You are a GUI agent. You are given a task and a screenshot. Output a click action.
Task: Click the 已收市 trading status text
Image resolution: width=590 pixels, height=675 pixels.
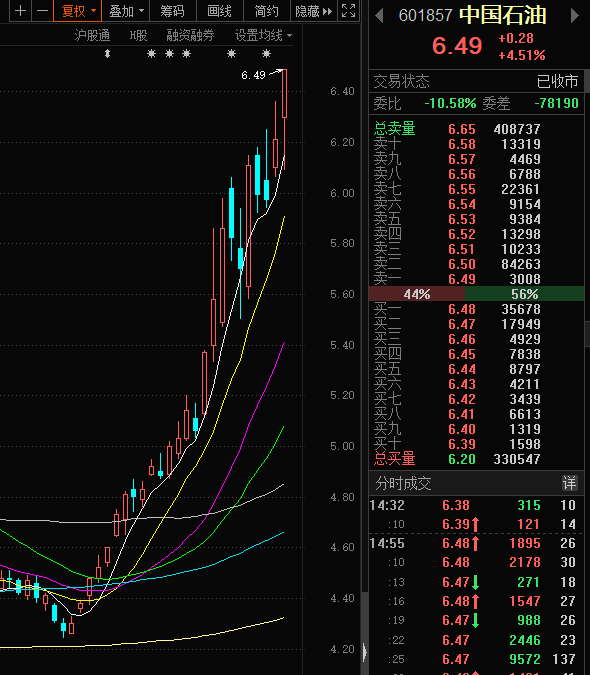click(x=557, y=81)
